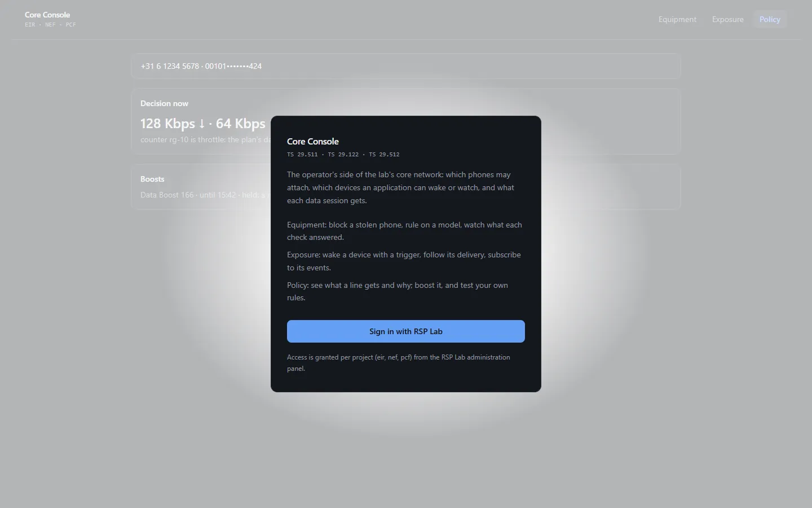Click the access granted per project note
812x508 pixels.
click(399, 362)
